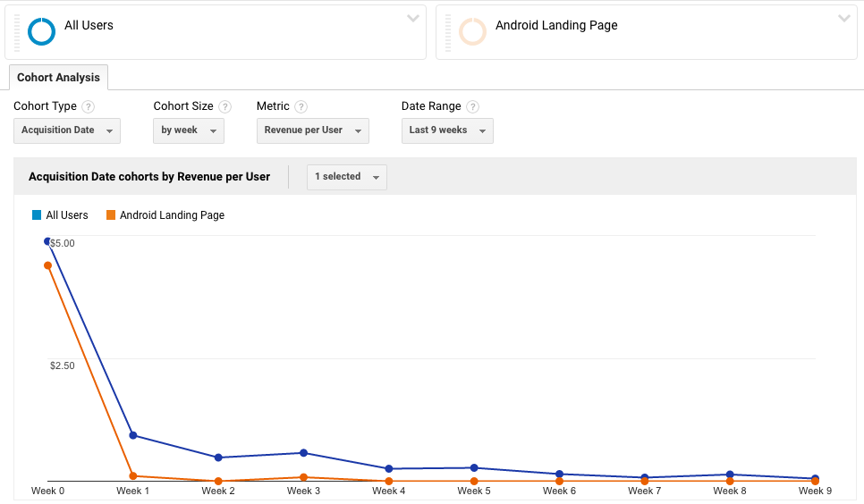Click the Week 5 axis label
Viewport: 864px width, 504px height.
474,491
